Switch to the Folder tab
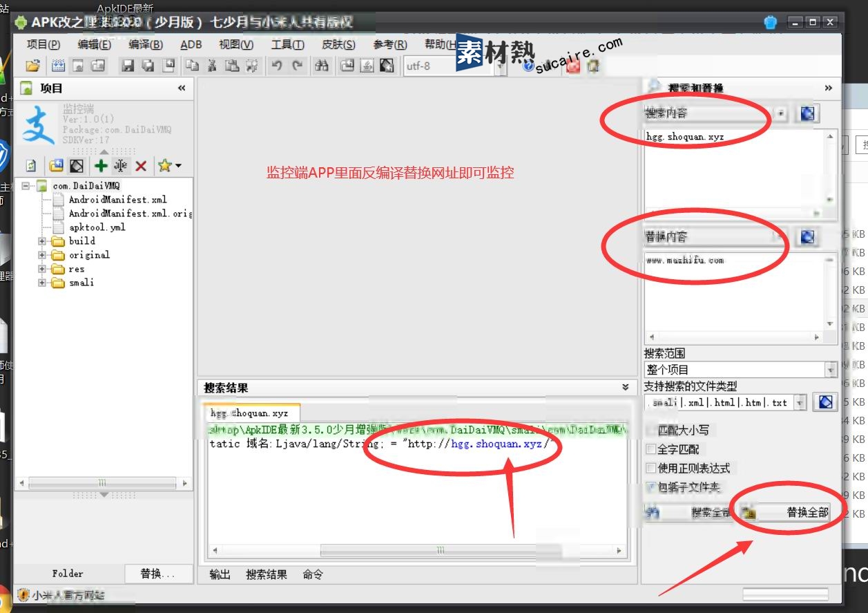Viewport: 868px width, 613px height. 68,574
